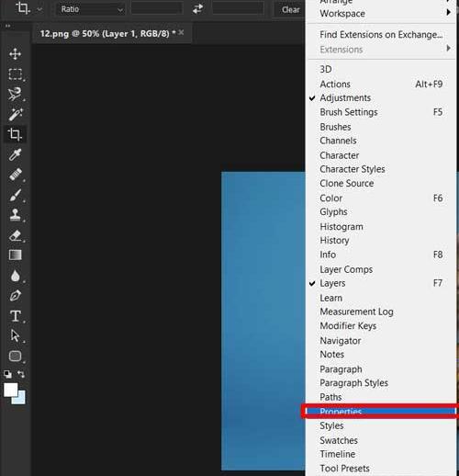Select the Eraser tool
This screenshot has width=459, height=476.
click(x=15, y=235)
